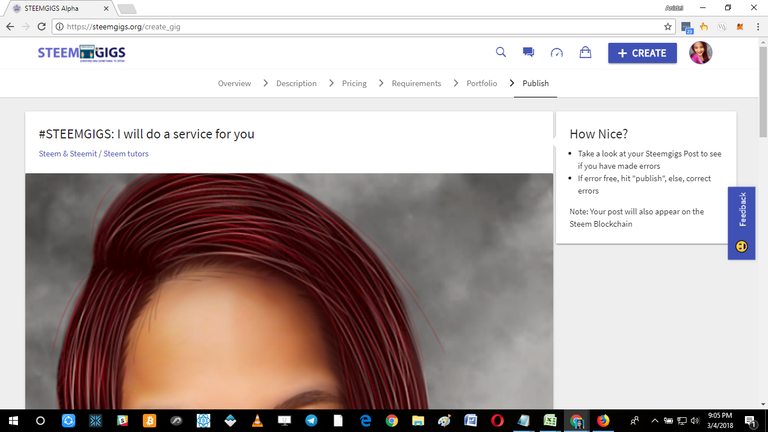Click the scrollbar down arrow
The image size is (768, 432).
click(763, 404)
